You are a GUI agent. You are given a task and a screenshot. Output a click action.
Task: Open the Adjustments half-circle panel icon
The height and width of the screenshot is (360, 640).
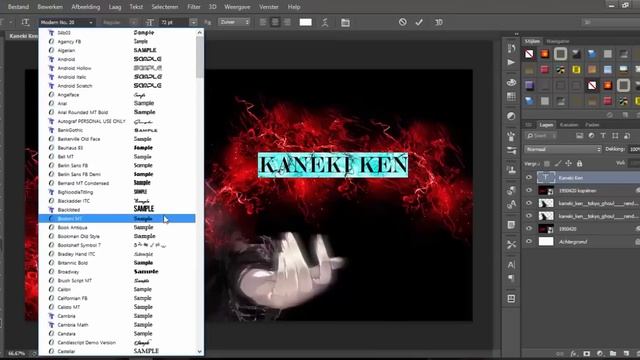(511, 116)
